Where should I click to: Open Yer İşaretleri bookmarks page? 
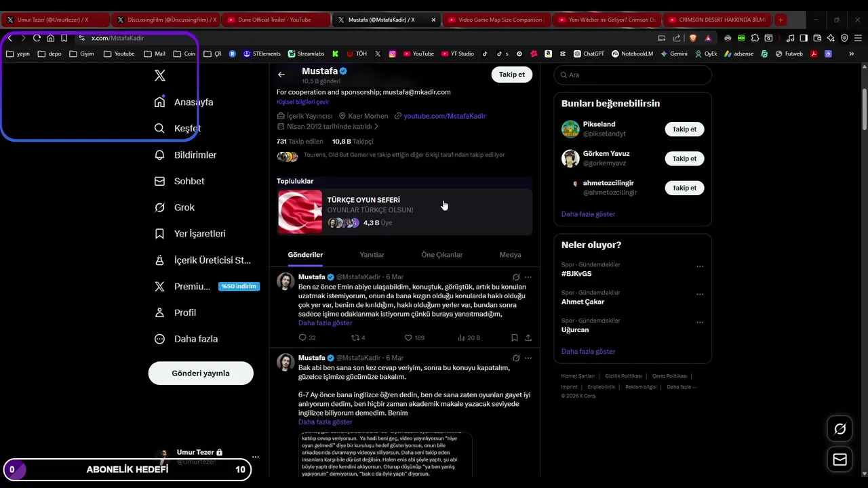(x=191, y=233)
